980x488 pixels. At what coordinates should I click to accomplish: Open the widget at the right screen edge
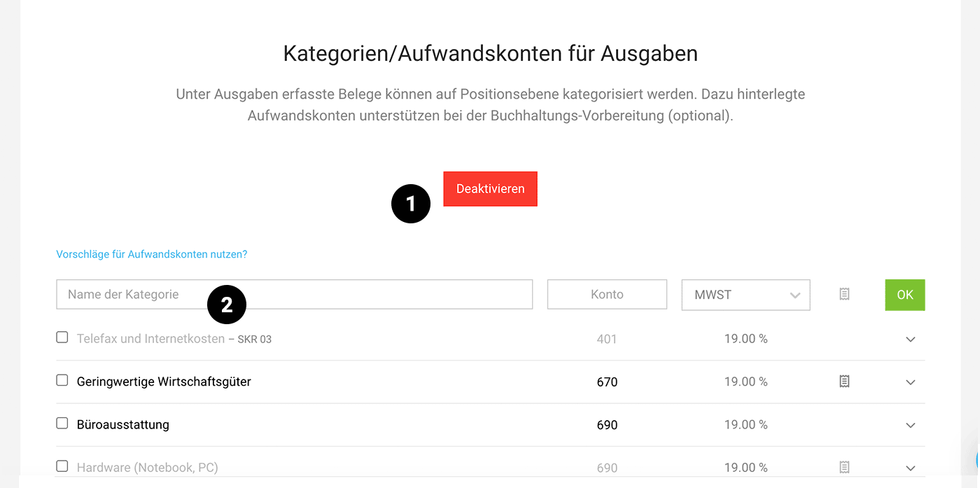pos(977,460)
